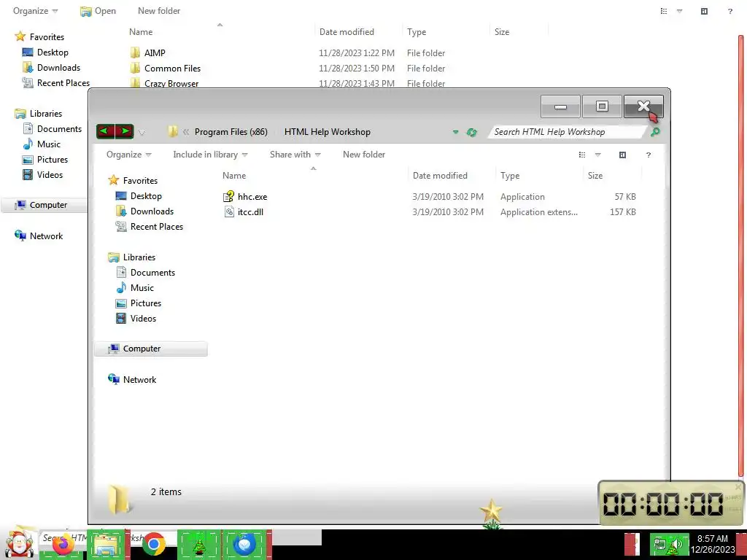The width and height of the screenshot is (747, 560).
Task: Select Libraries in front window navigation pane
Action: [x=139, y=257]
